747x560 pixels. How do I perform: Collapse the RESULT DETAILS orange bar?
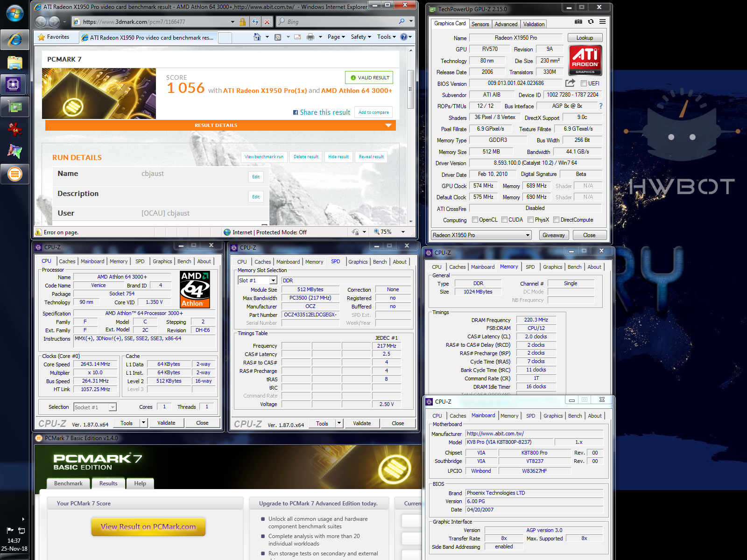click(220, 125)
